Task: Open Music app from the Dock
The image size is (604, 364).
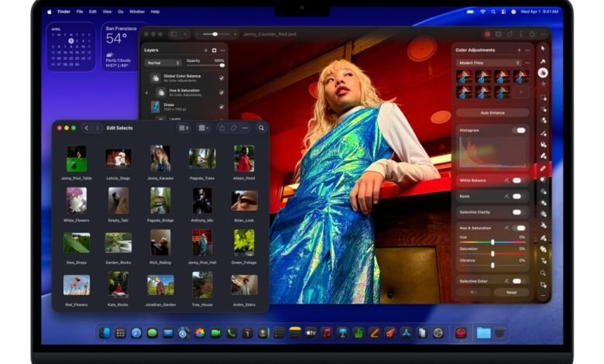Action: tap(327, 333)
